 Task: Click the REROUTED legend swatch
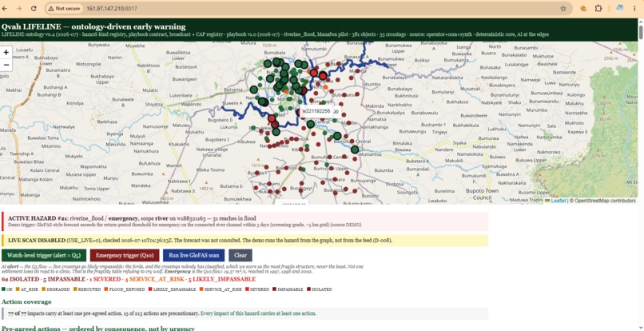(75, 289)
